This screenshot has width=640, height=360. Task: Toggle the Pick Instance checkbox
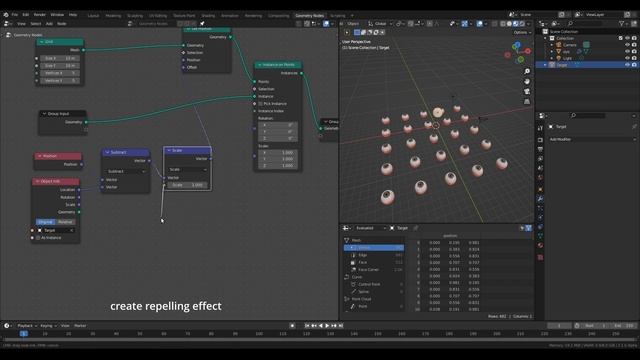pyautogui.click(x=260, y=104)
